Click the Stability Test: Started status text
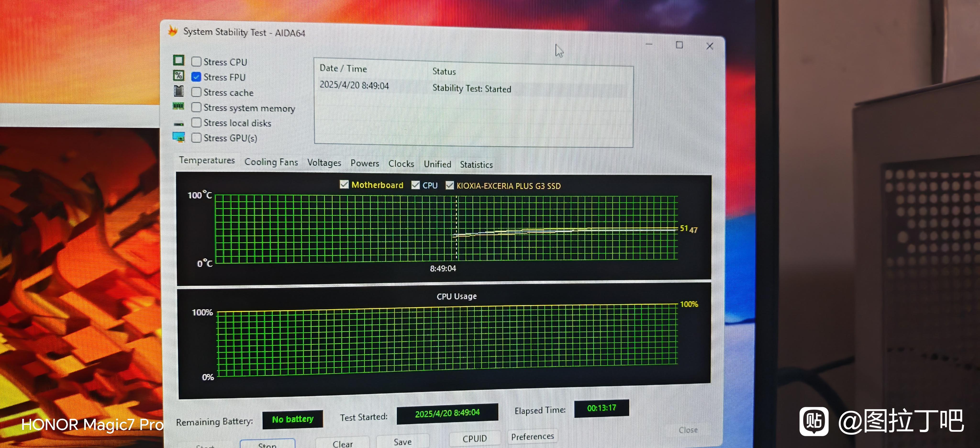The image size is (980, 448). [x=472, y=89]
